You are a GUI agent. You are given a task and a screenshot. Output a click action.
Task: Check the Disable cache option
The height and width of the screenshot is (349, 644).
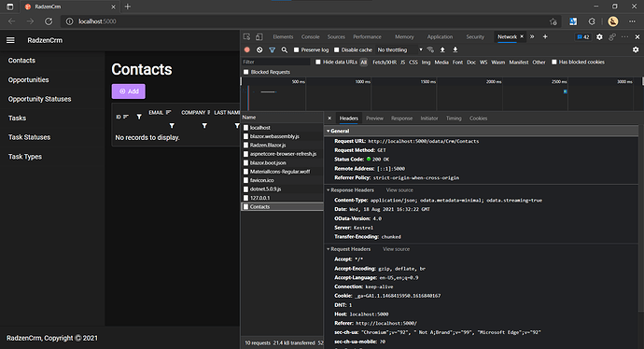pyautogui.click(x=336, y=50)
